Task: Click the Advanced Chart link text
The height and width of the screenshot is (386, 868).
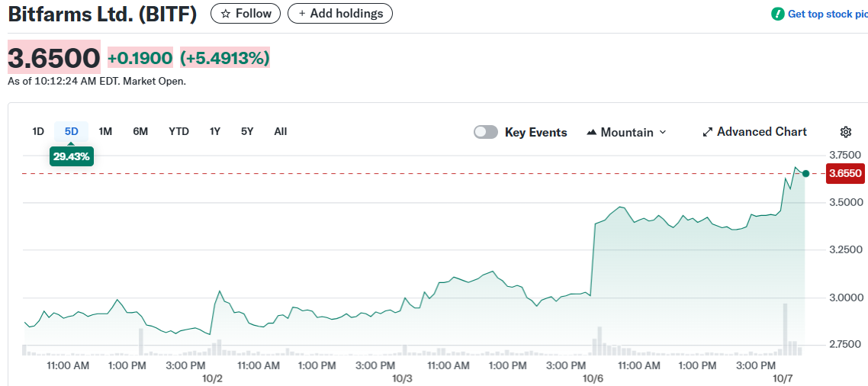Action: tap(761, 132)
